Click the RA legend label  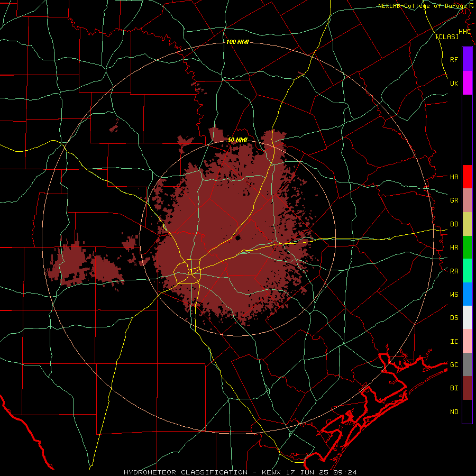click(x=454, y=271)
